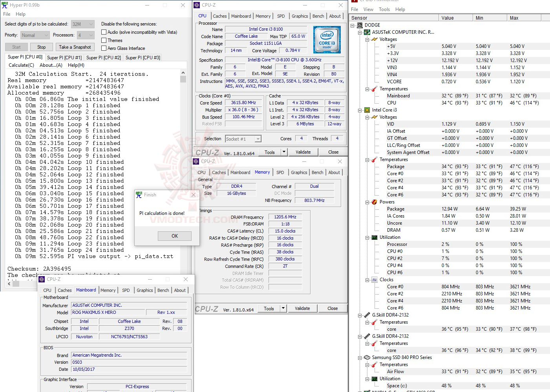Viewport: 550px width, 392px height.
Task: Collapse the DODGE node in HWMonitor
Action: (x=353, y=25)
